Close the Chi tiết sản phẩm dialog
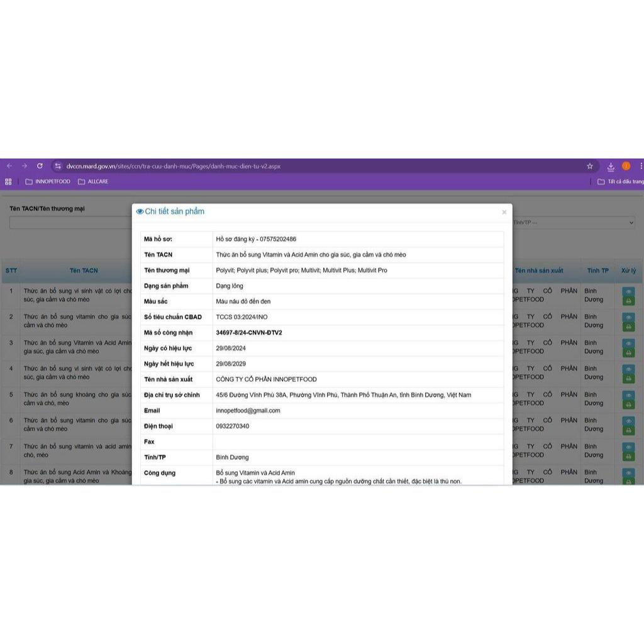The image size is (644, 644). (504, 213)
